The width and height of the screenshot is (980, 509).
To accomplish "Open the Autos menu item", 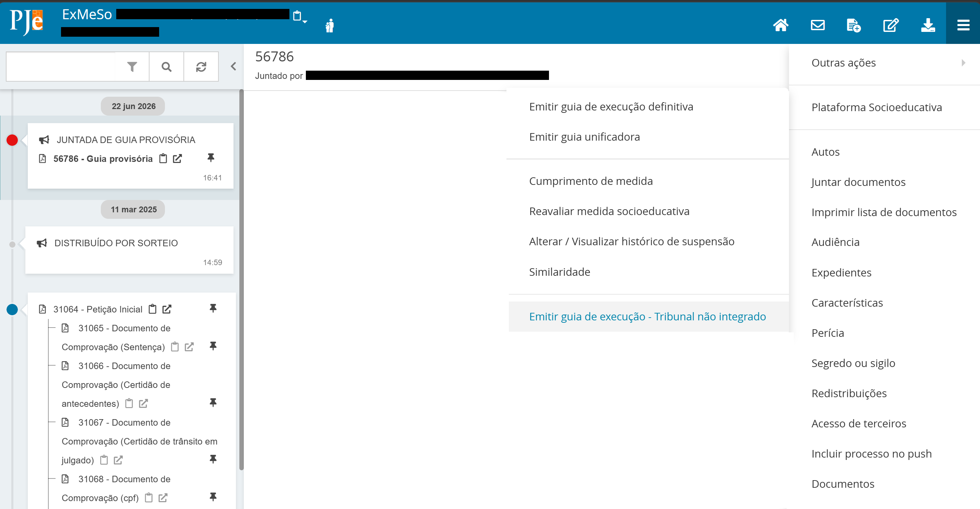I will click(825, 152).
